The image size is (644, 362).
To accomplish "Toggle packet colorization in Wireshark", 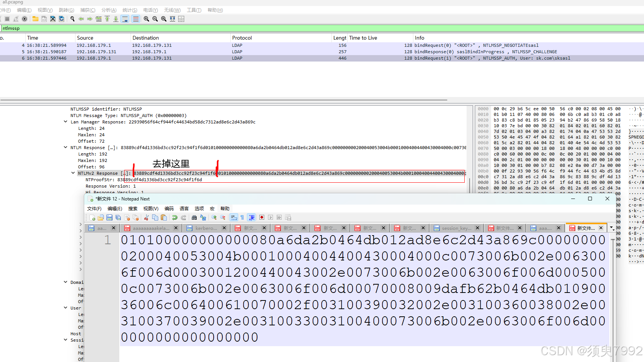I will click(x=136, y=19).
